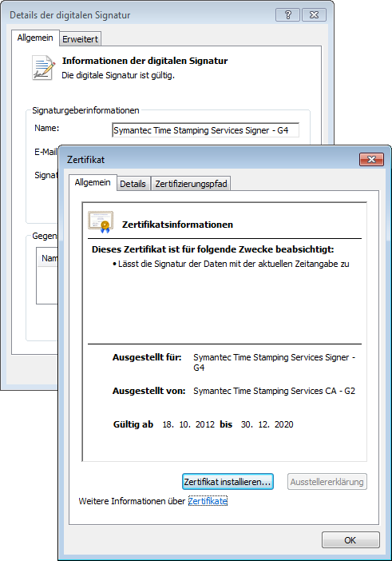The image size is (392, 561).
Task: Click the signer Name text field
Action: coord(205,130)
